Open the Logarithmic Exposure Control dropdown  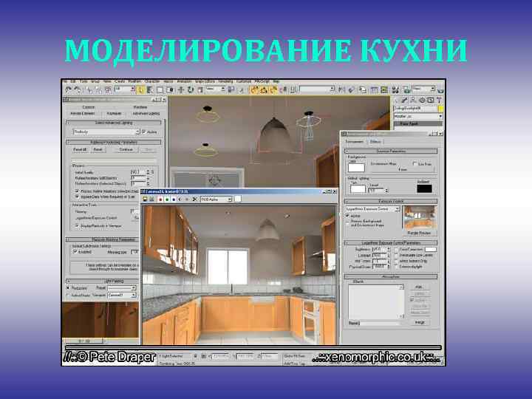click(x=372, y=209)
